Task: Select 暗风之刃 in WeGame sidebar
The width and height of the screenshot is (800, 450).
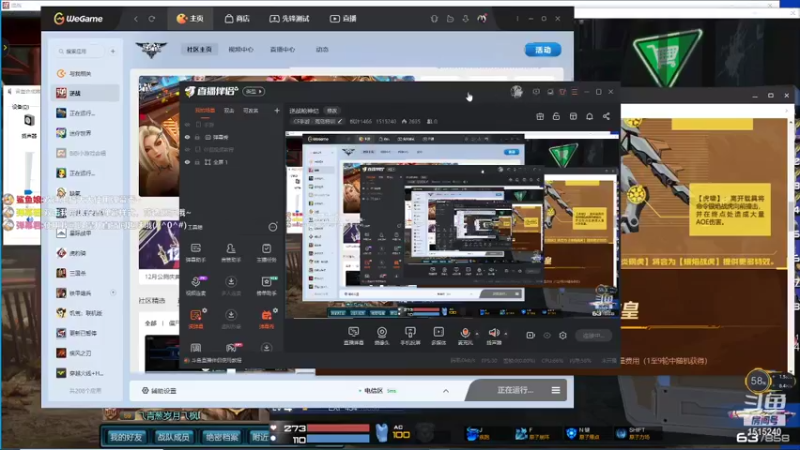Action: (x=85, y=353)
